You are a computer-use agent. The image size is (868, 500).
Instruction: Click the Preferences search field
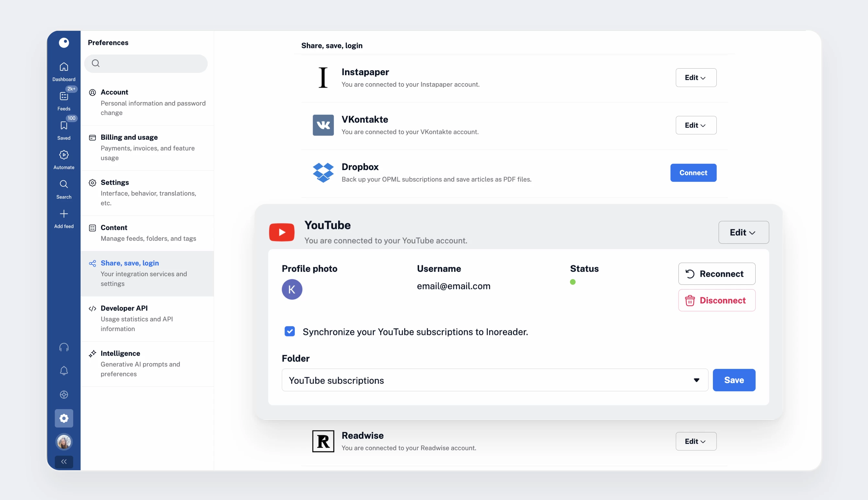(x=146, y=63)
